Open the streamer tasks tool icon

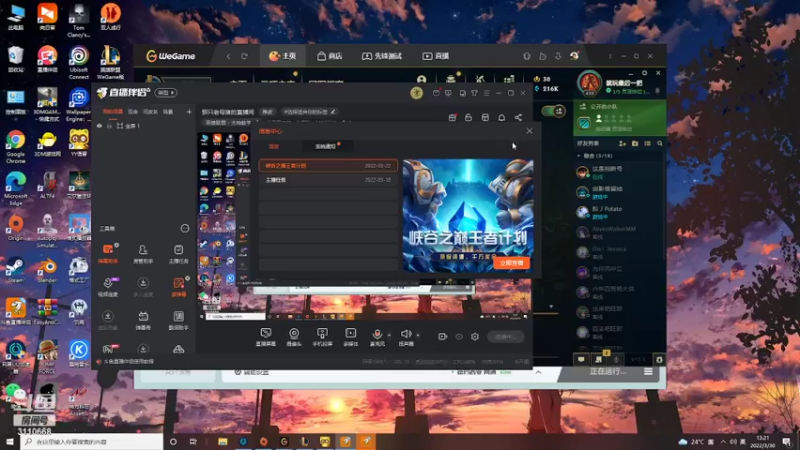[x=179, y=253]
